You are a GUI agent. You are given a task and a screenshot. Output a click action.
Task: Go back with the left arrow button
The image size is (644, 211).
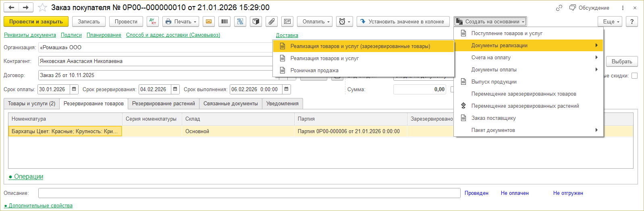click(x=11, y=8)
